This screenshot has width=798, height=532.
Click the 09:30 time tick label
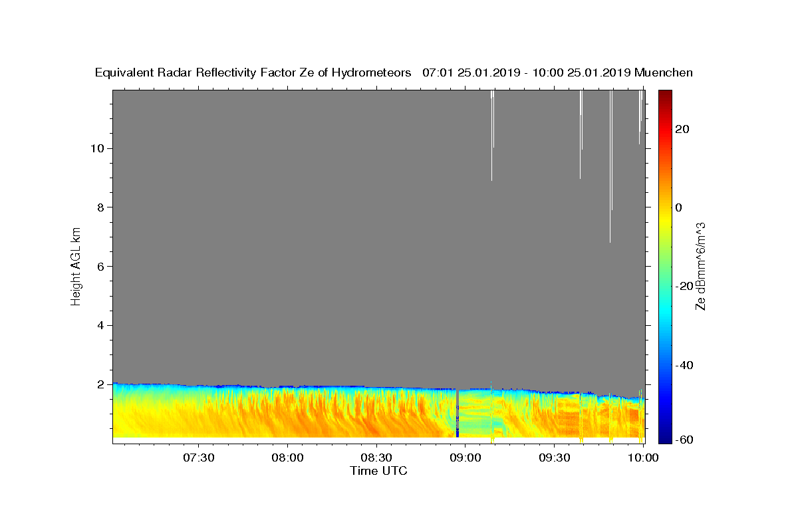click(554, 458)
